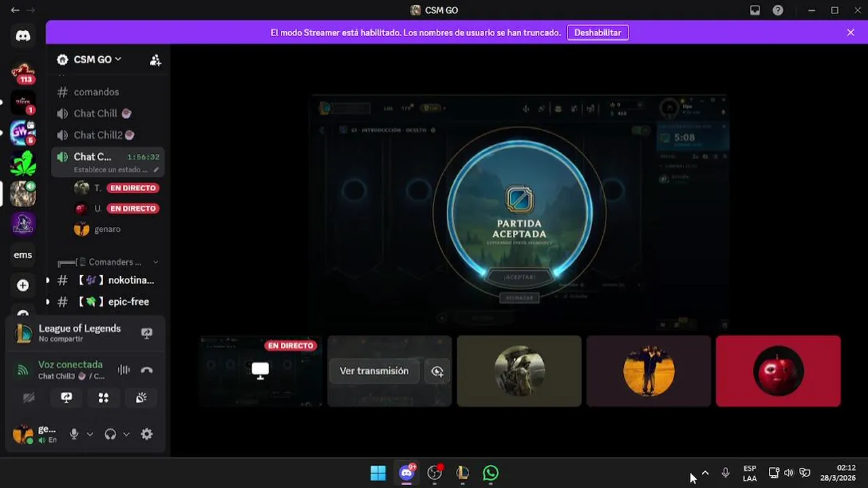Open WhatsApp from the taskbar
868x488 pixels.
pyautogui.click(x=490, y=473)
